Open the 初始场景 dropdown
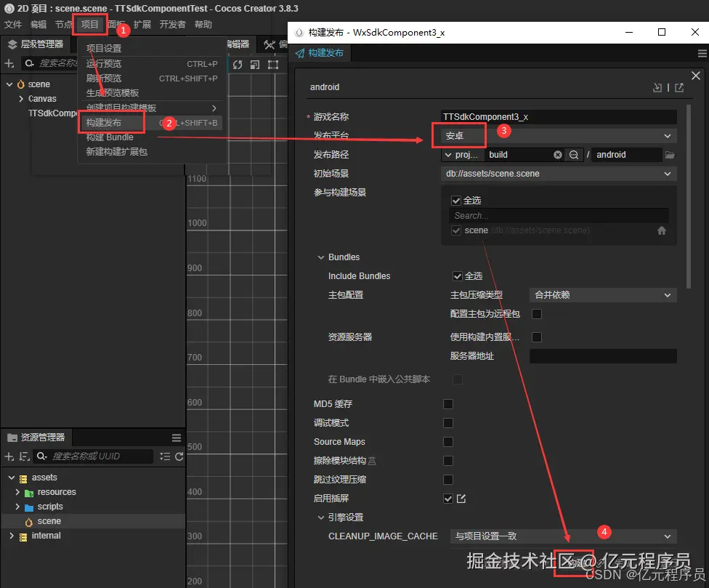Image resolution: width=709 pixels, height=588 pixels. pos(559,174)
